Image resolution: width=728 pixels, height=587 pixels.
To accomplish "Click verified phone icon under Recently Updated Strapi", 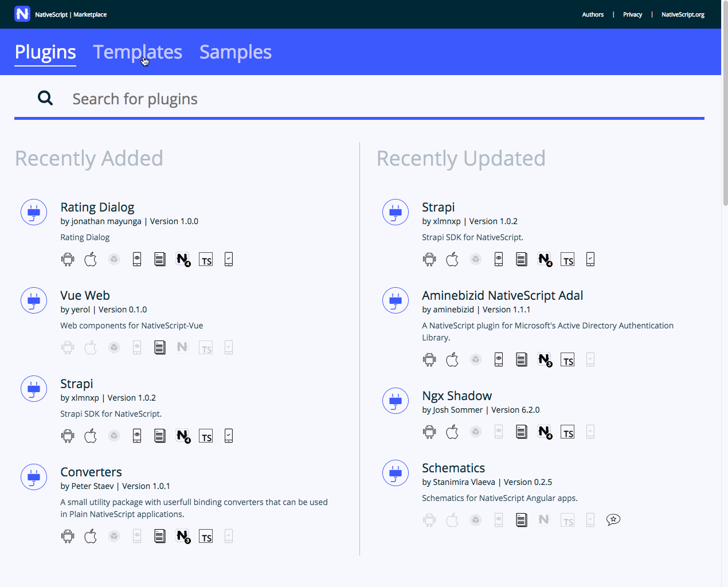I will (590, 259).
